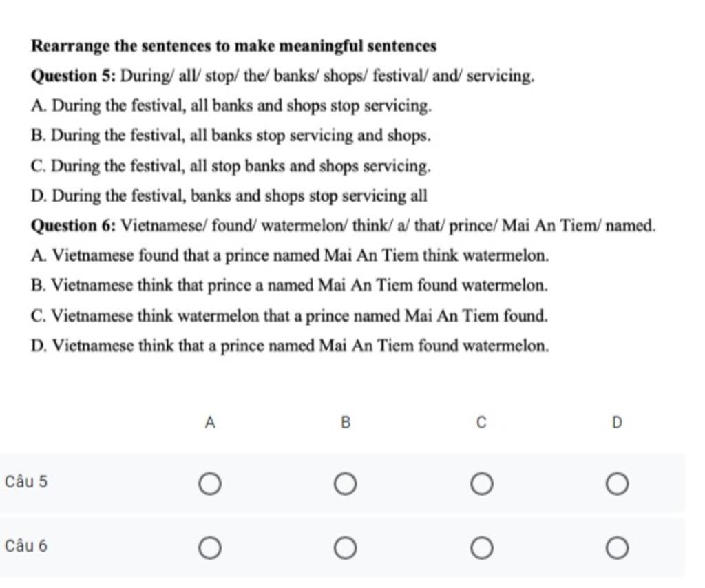Viewport: 705px width, 588px height.
Task: Select option C for Câu 5
Action: 481,484
